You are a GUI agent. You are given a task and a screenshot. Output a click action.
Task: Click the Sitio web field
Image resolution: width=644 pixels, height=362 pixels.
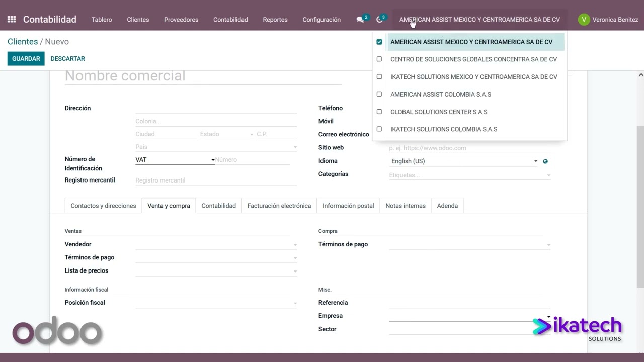coord(469,148)
